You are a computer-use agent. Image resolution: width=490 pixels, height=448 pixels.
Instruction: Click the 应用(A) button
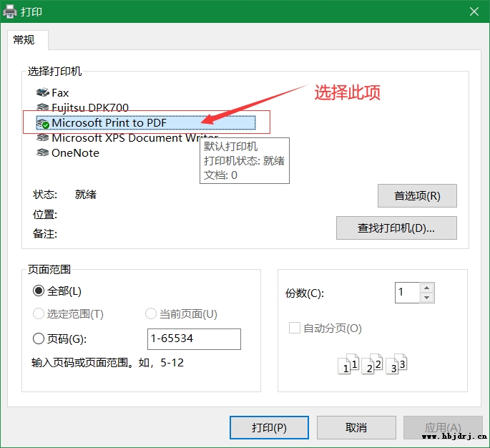pos(443,427)
